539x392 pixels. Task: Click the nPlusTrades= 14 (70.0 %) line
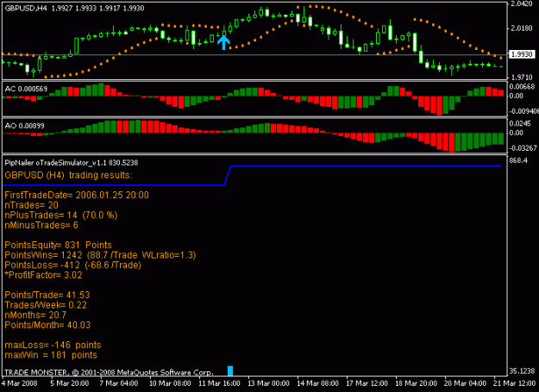coord(61,215)
